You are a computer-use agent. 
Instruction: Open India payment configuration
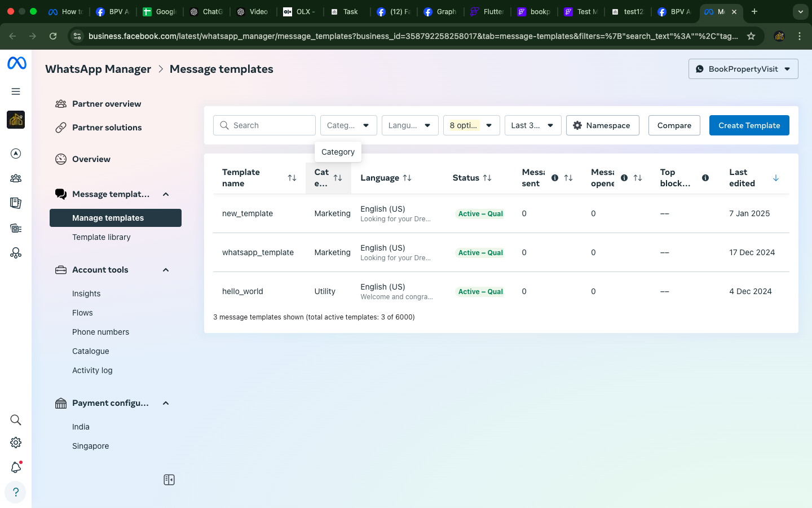[x=81, y=427]
